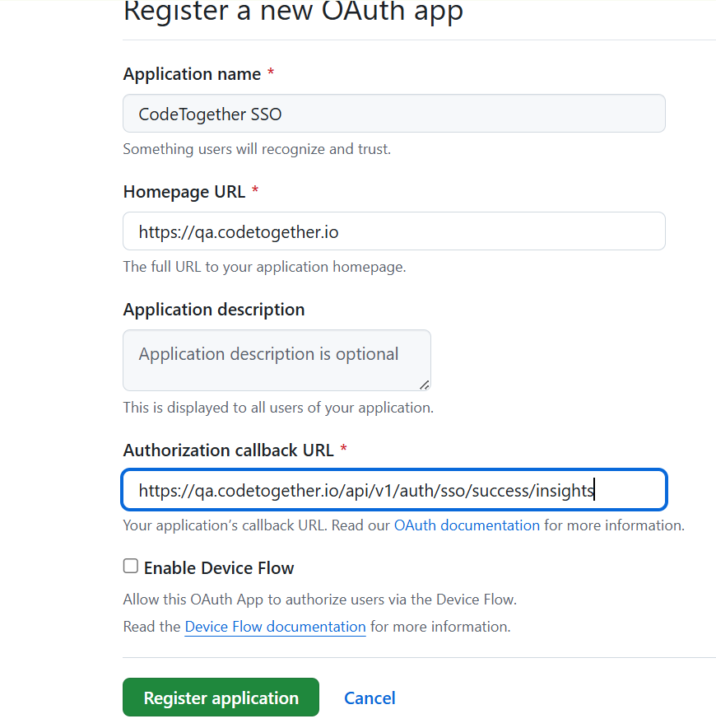Viewport: 716px width, 728px height.
Task: Open the Device Flow documentation link
Action: [275, 627]
